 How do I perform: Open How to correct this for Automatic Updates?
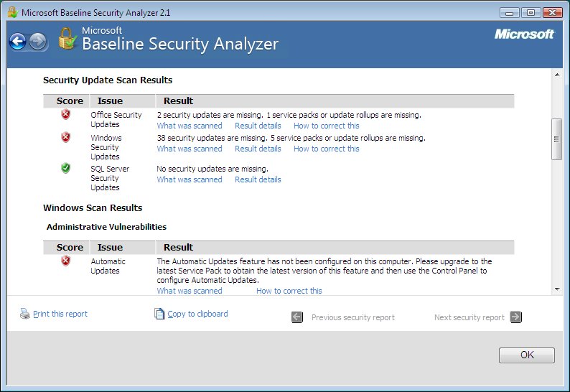(289, 291)
